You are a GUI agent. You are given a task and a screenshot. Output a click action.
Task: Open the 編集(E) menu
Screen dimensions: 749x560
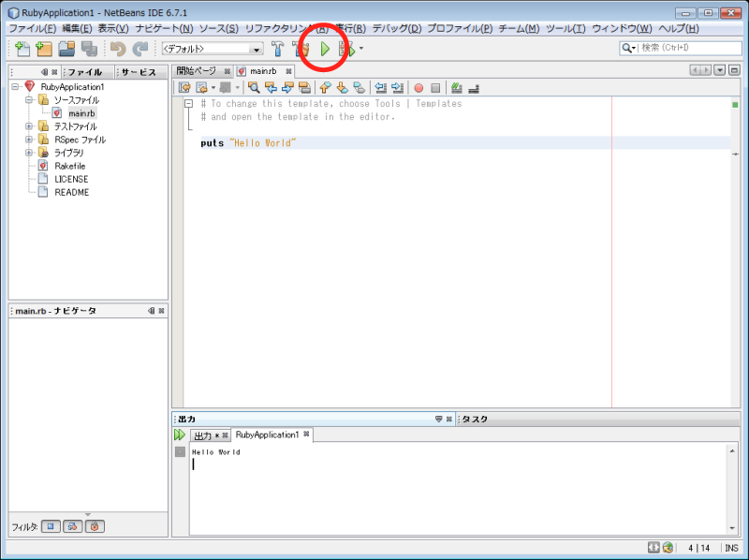(x=77, y=28)
